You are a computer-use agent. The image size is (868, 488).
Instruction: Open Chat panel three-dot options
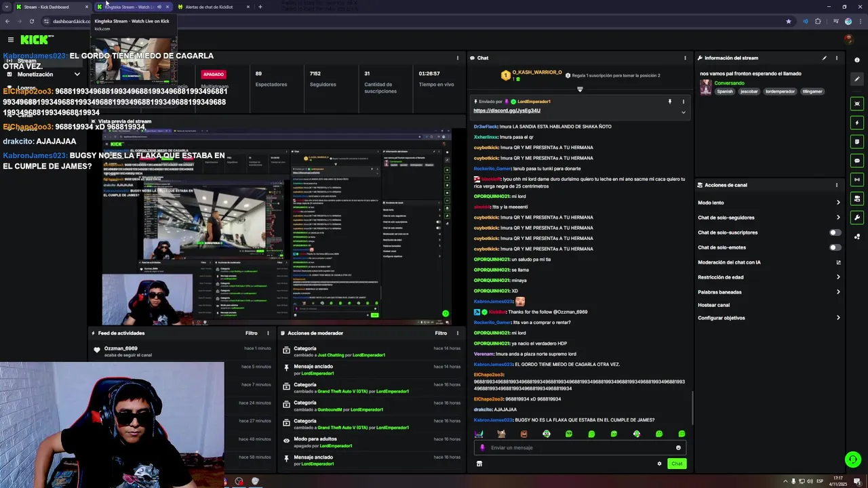tap(685, 58)
